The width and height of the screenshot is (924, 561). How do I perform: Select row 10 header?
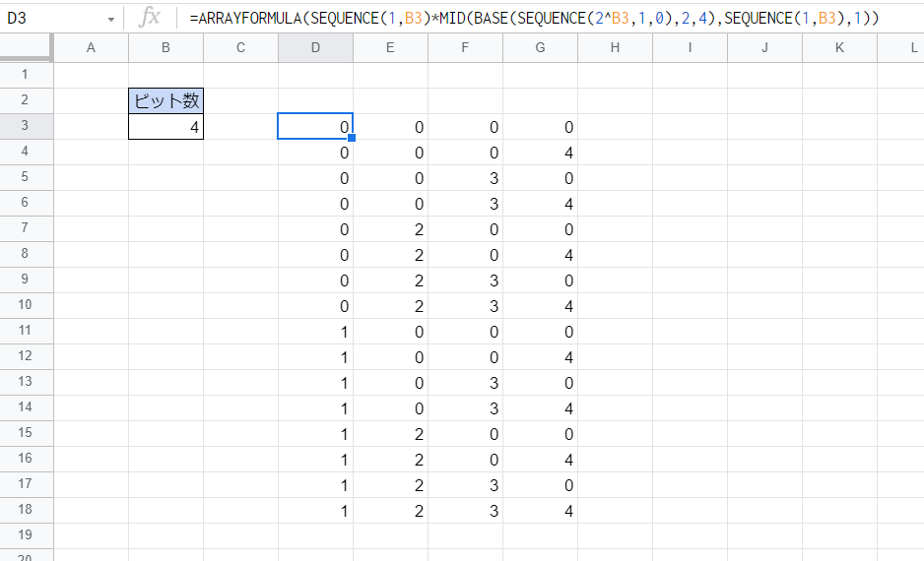pyautogui.click(x=25, y=305)
